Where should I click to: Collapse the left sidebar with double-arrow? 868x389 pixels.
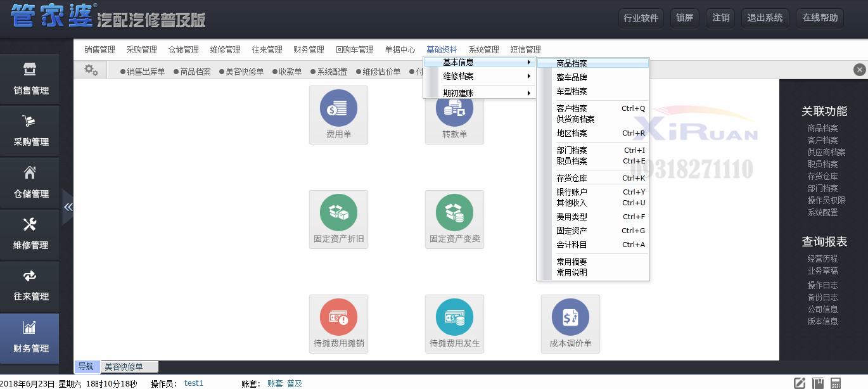(68, 207)
